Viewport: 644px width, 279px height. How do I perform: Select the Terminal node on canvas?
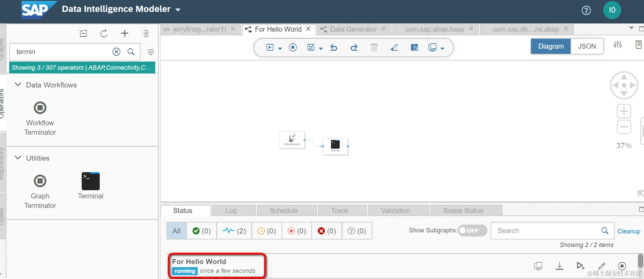coord(335,146)
